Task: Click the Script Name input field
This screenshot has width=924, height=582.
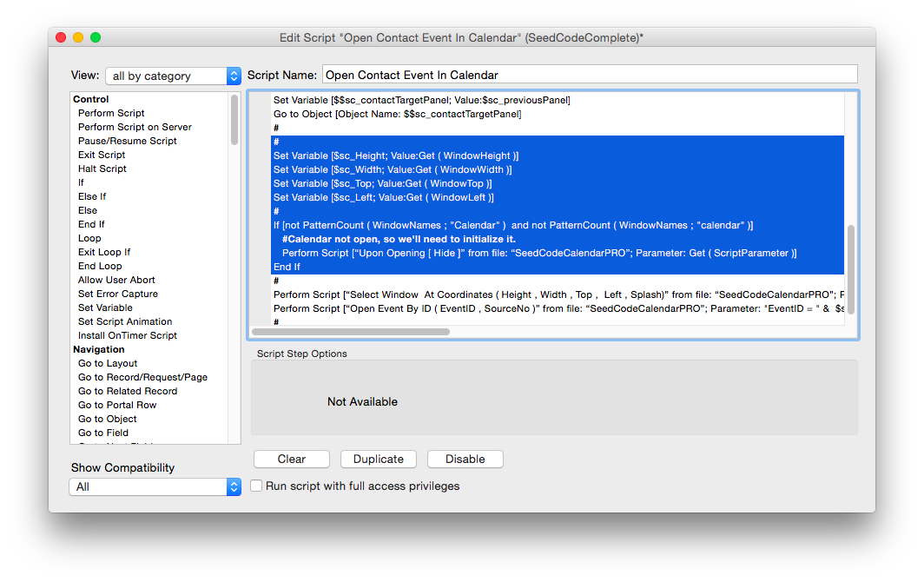Action: (x=590, y=75)
